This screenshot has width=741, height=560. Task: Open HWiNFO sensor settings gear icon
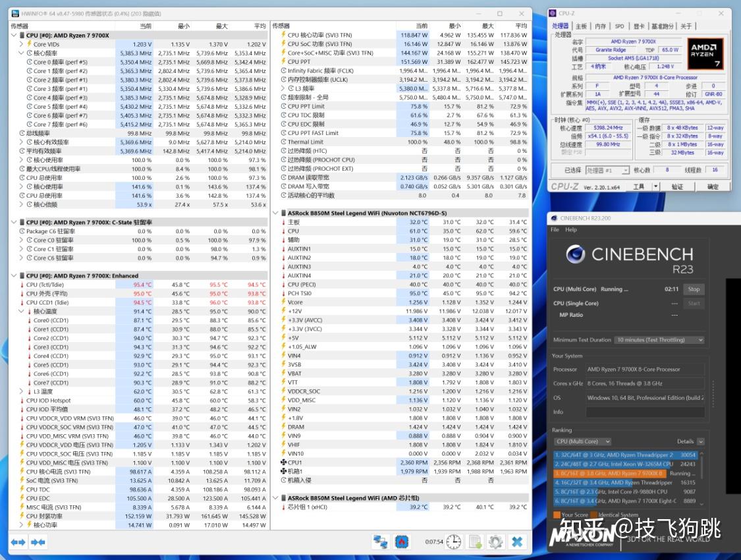coord(495,542)
